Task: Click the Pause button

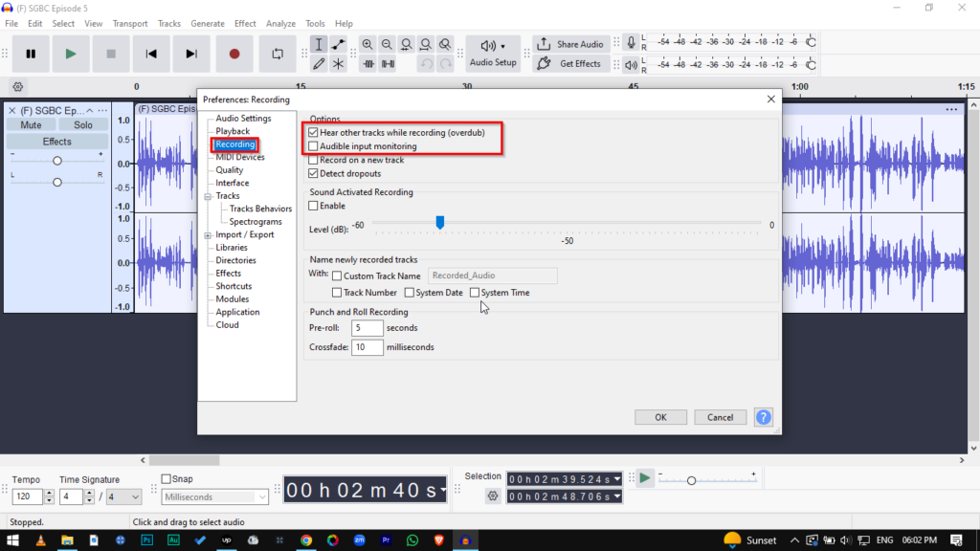Action: (31, 55)
